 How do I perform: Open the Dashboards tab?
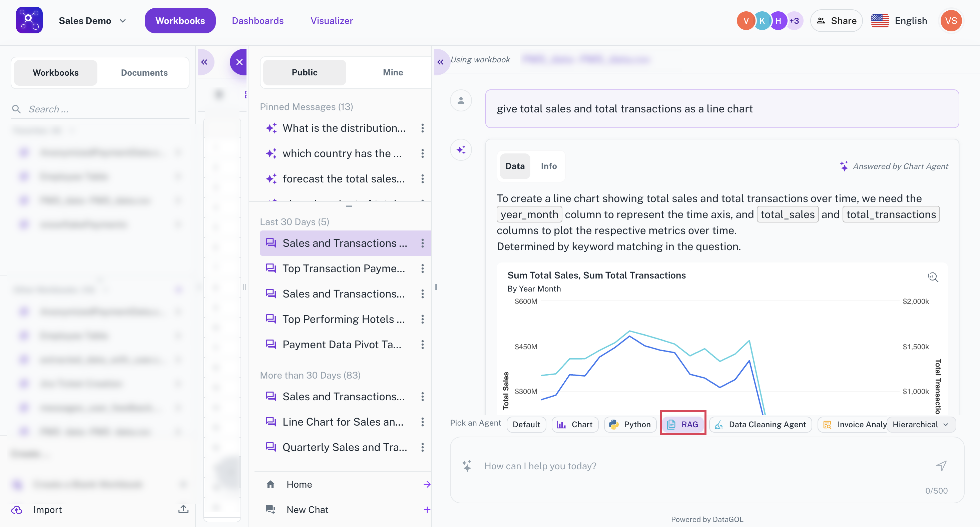[258, 21]
